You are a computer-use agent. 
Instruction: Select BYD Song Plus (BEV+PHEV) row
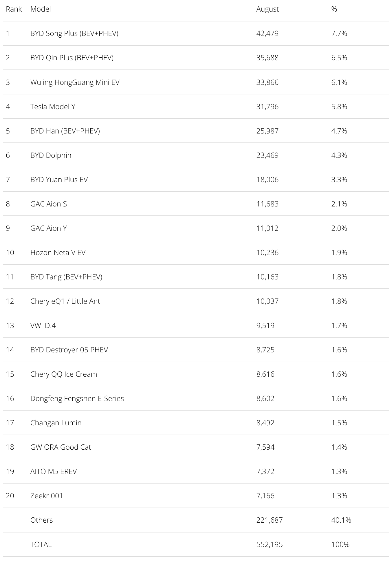click(196, 33)
